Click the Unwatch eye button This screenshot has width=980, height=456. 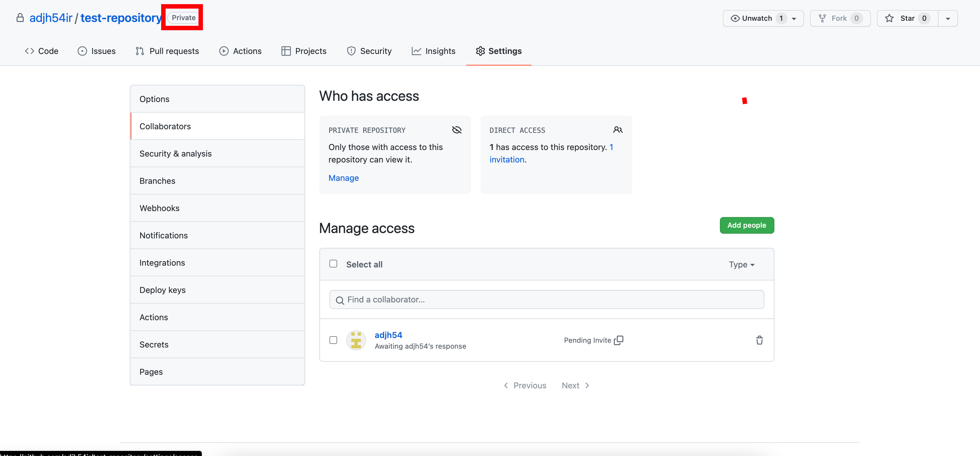752,18
